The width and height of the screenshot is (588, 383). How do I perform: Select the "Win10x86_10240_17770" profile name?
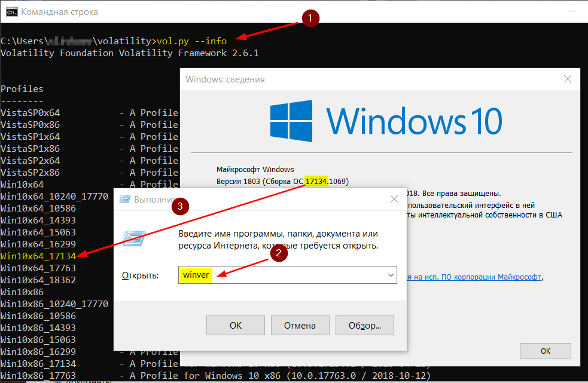pos(54,304)
